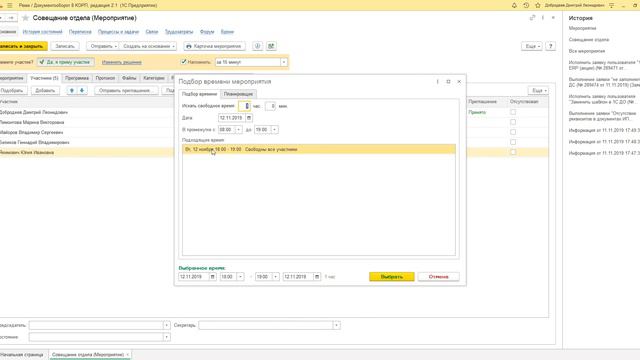The width and height of the screenshot is (640, 360).
Task: Open selected start time 18:00 dropdown
Action: coord(240,277)
